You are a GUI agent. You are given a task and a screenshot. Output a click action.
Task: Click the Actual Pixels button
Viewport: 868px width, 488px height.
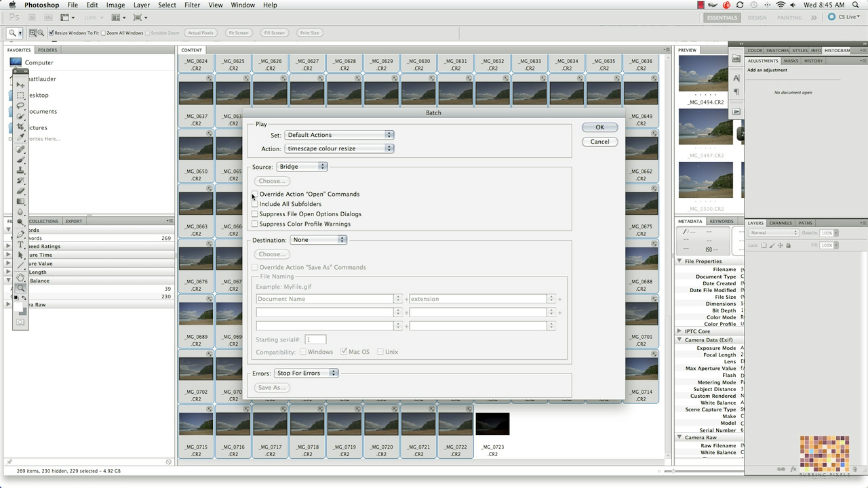click(x=201, y=33)
